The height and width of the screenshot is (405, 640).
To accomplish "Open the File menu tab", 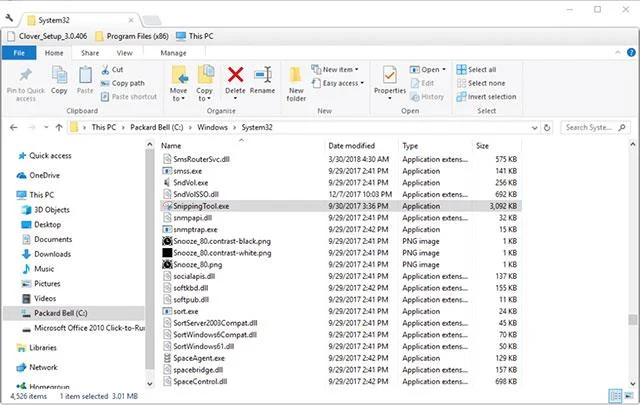I will coord(19,53).
